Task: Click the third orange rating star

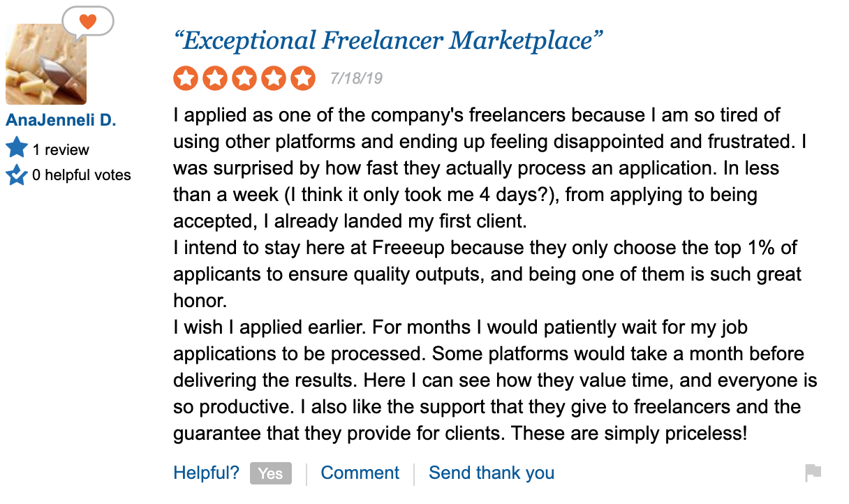Action: pyautogui.click(x=244, y=78)
